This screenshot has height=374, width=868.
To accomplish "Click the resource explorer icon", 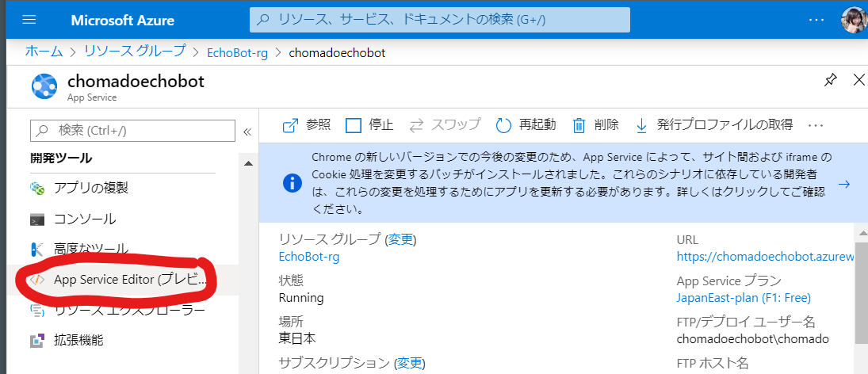I will tap(37, 310).
